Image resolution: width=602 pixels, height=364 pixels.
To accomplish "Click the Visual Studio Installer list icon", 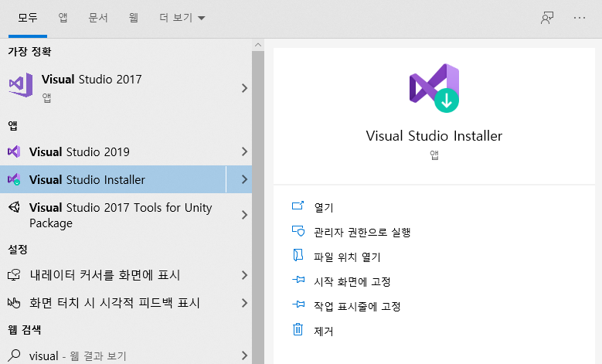I will (x=14, y=179).
